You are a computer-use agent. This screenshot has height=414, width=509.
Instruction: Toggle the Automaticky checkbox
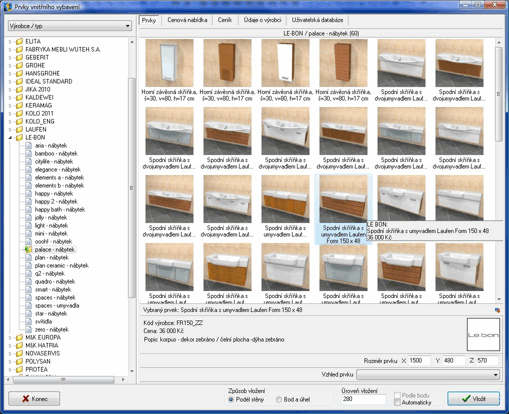[397, 403]
